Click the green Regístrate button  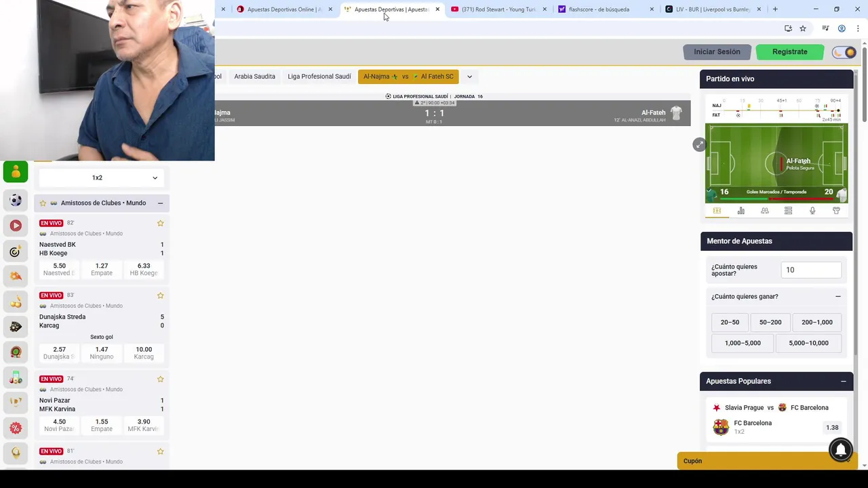[789, 52]
